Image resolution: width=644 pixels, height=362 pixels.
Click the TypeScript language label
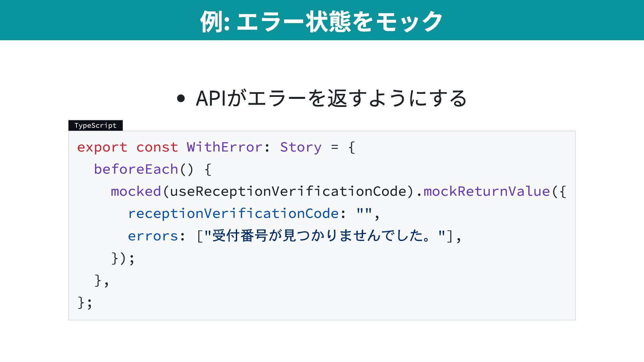point(95,125)
